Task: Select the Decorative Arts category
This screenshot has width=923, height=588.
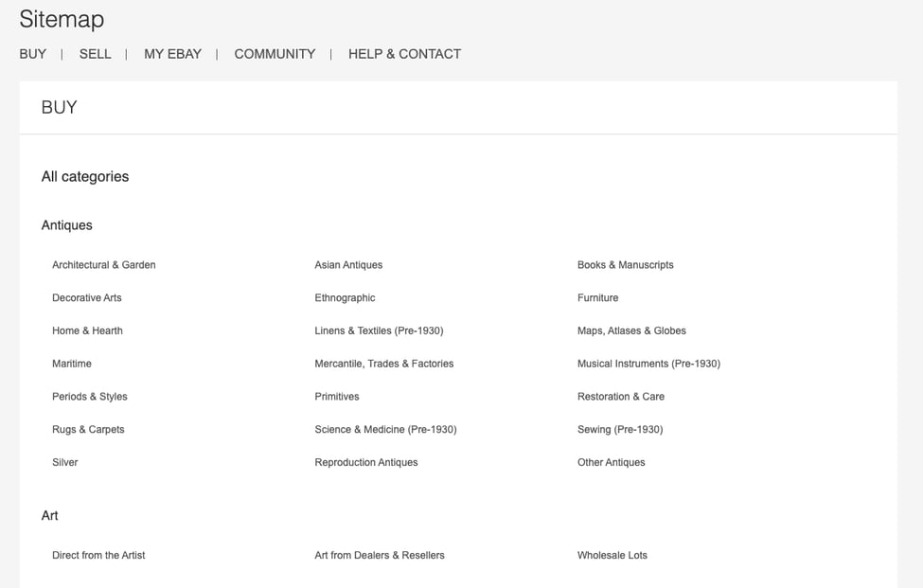Action: pyautogui.click(x=86, y=297)
